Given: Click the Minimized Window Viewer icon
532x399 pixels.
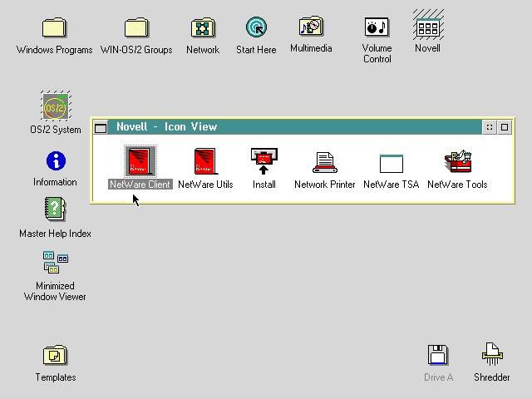Looking at the screenshot, I should click(56, 263).
